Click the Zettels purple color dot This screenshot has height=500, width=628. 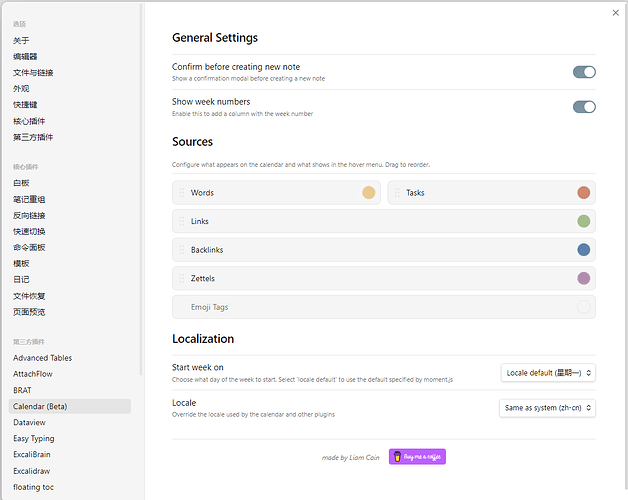coord(584,278)
